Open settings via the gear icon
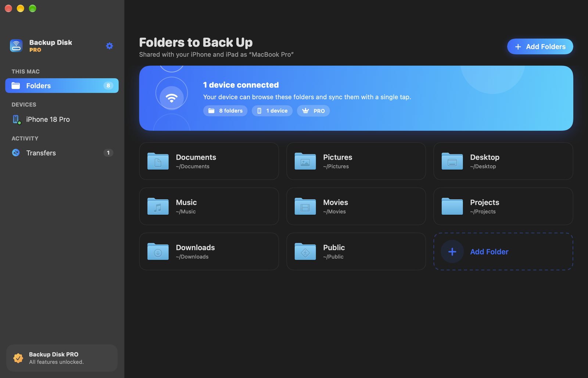588x378 pixels. pos(110,46)
